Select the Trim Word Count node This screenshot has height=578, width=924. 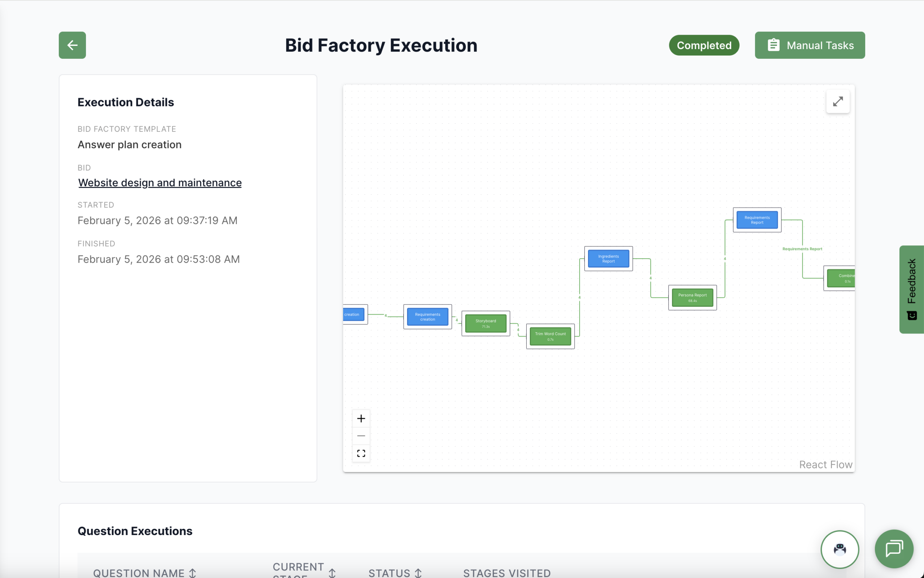(550, 336)
